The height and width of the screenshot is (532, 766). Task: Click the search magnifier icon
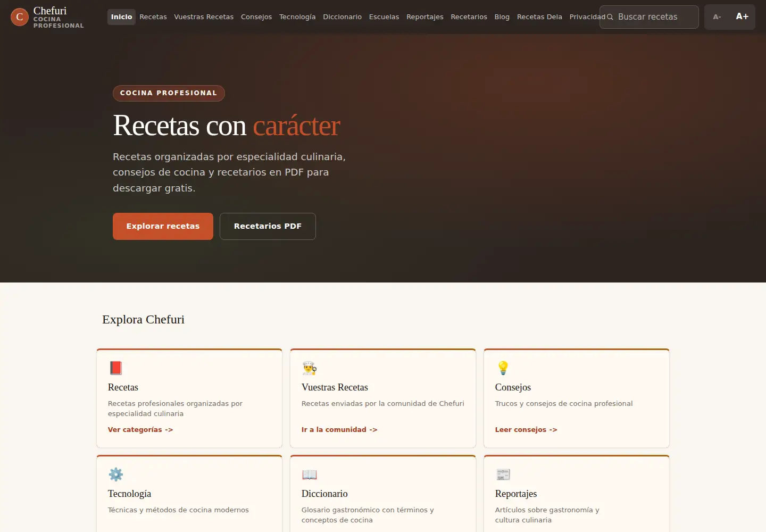tap(610, 17)
